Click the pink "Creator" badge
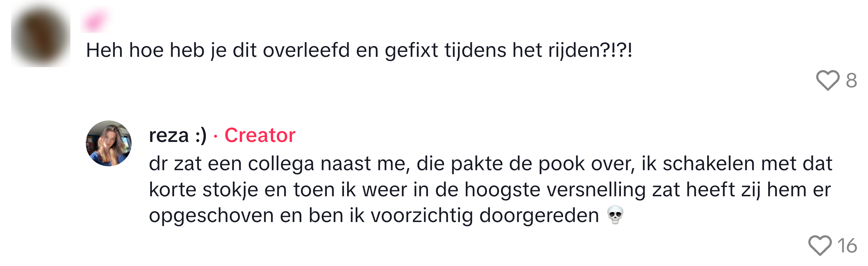 click(x=260, y=136)
